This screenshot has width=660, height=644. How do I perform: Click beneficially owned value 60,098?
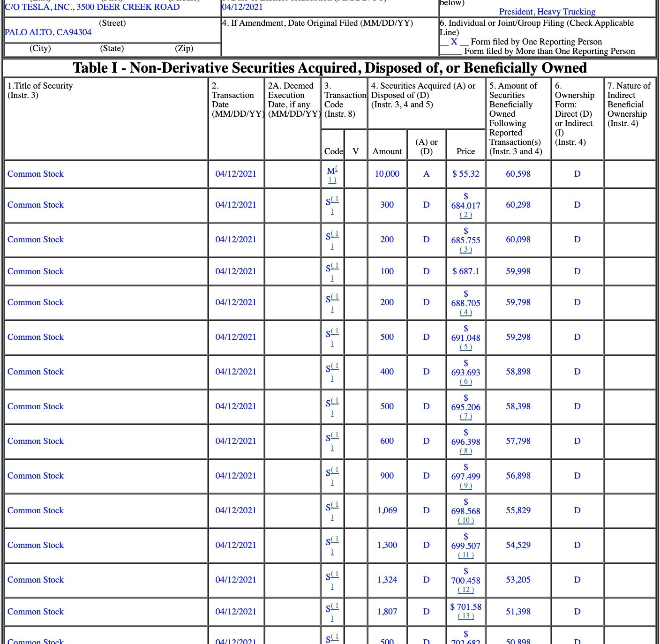518,240
